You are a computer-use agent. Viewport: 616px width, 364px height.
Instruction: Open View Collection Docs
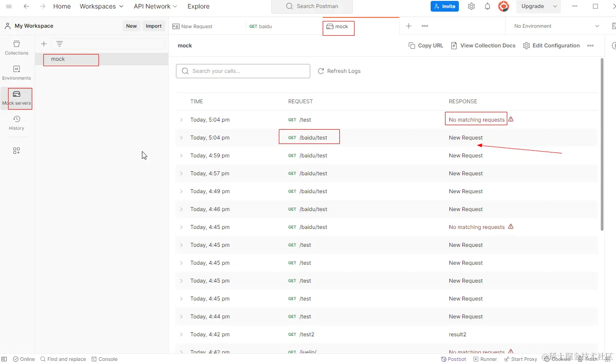point(483,46)
